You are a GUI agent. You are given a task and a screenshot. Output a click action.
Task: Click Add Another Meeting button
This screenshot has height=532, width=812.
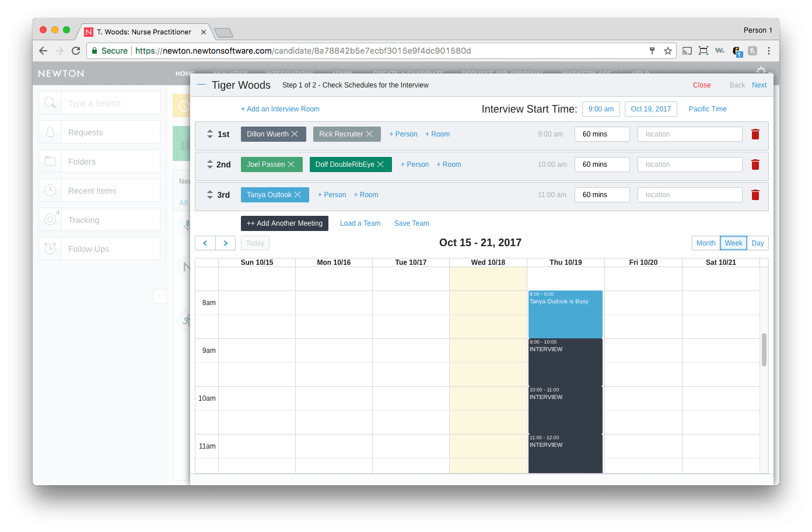[285, 223]
